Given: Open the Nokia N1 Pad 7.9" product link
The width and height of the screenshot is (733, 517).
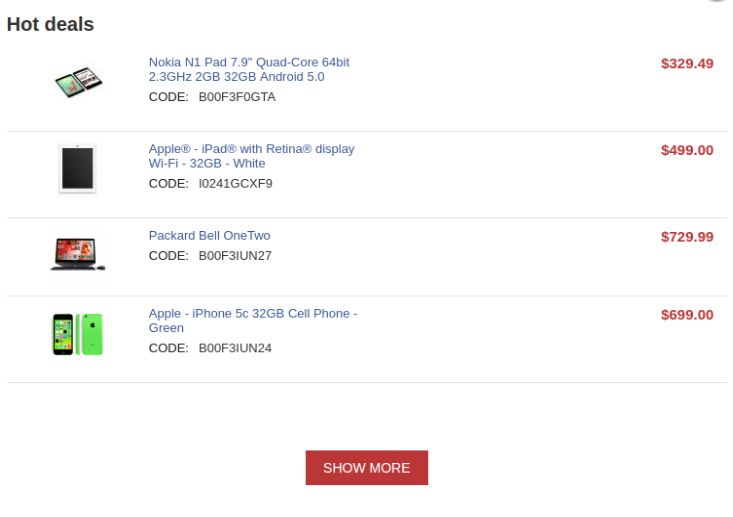Looking at the screenshot, I should pos(249,69).
